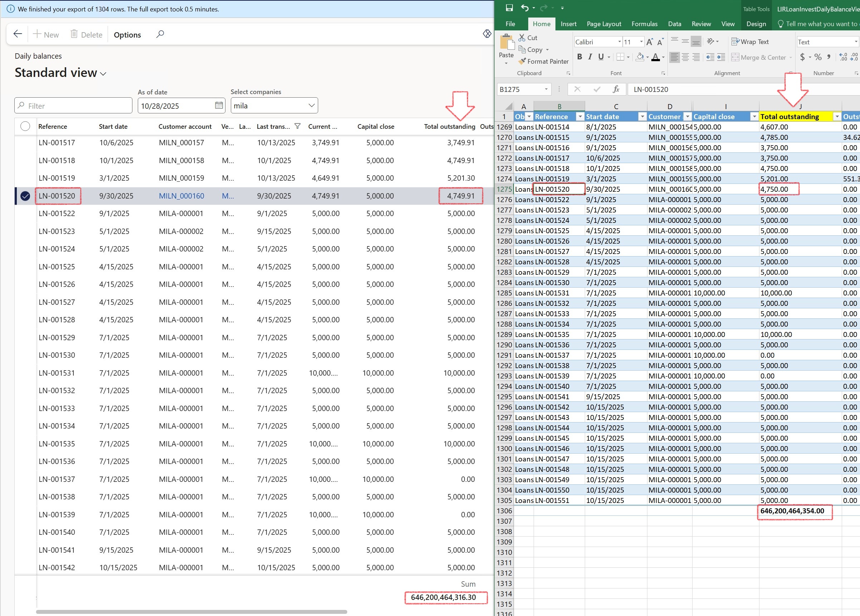Toggle Bold formatting in Font group

pos(579,57)
